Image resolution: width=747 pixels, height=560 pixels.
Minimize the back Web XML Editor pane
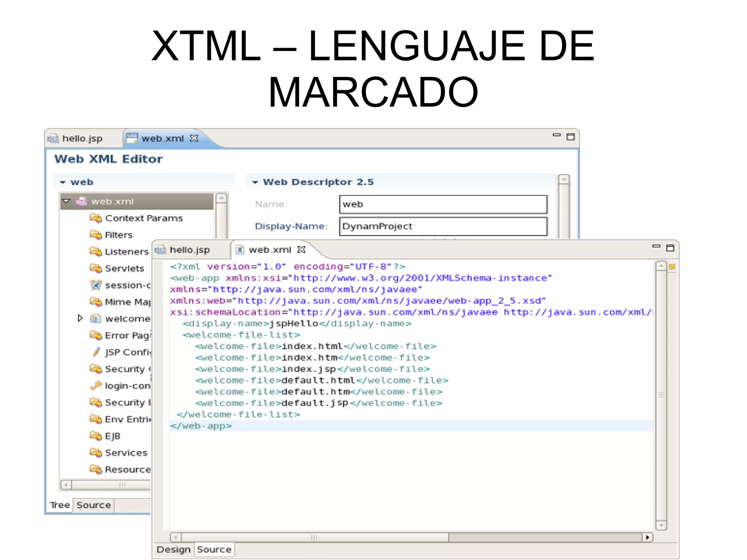(556, 135)
